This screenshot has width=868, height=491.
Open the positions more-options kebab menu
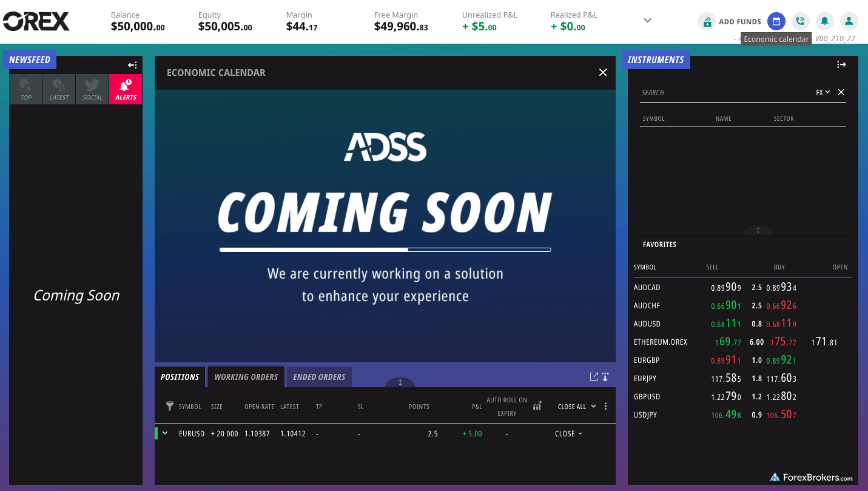point(605,407)
